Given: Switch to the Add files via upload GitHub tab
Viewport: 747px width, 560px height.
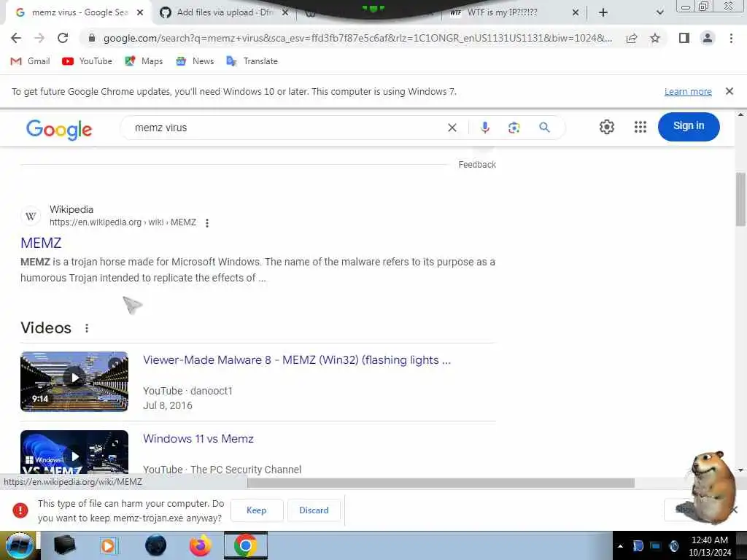Looking at the screenshot, I should [224, 13].
